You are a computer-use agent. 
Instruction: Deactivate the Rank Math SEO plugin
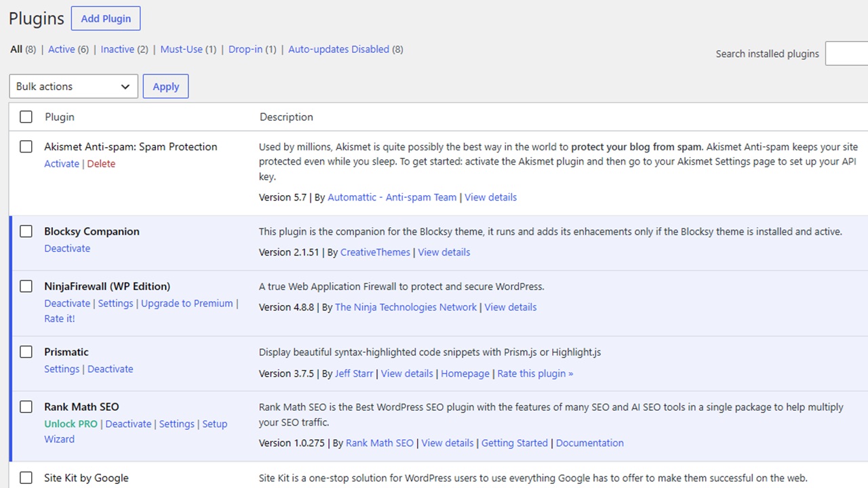pyautogui.click(x=128, y=424)
